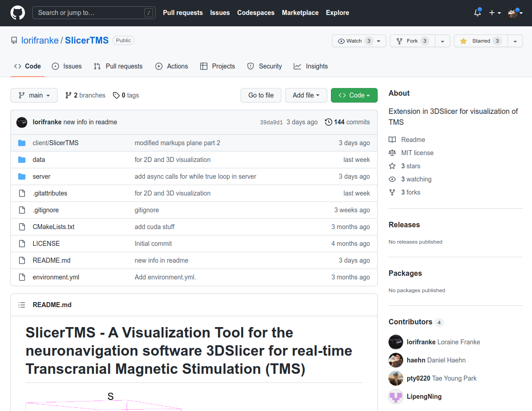Focus the Search or jump to field

click(94, 13)
